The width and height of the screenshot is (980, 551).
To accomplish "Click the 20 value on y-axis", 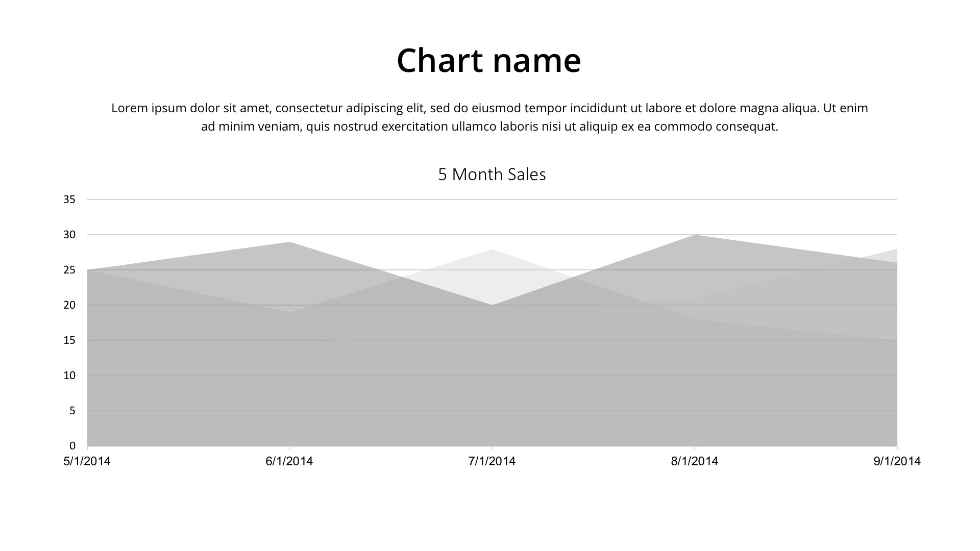I will (69, 305).
